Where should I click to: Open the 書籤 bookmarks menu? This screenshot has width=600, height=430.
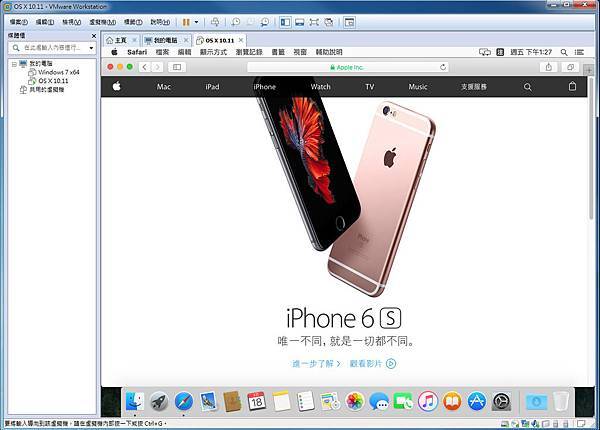[x=278, y=52]
